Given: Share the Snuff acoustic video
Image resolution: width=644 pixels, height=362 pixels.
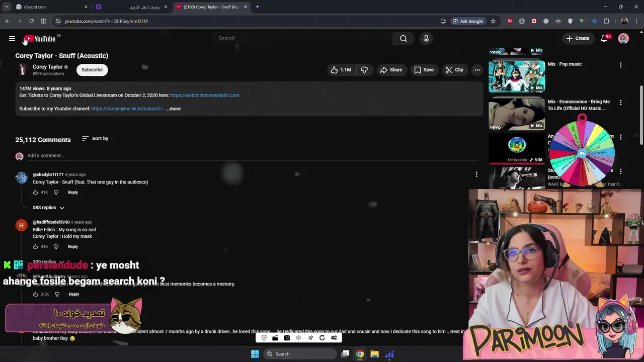Looking at the screenshot, I should pyautogui.click(x=391, y=70).
